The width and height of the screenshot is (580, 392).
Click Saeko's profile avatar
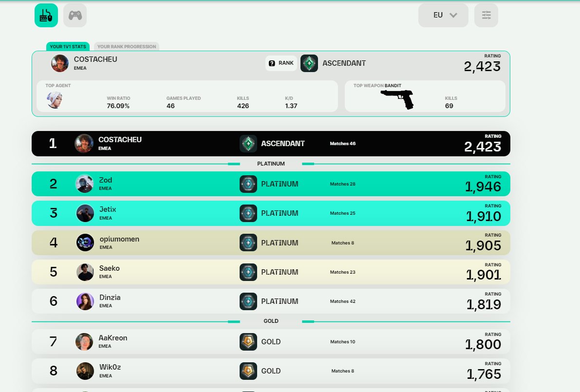(x=85, y=272)
